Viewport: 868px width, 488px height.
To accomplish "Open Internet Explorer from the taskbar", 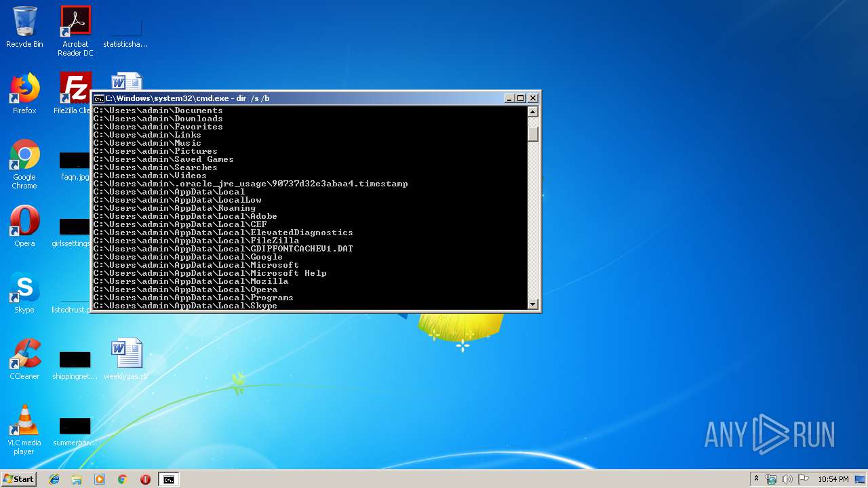I will 54,479.
